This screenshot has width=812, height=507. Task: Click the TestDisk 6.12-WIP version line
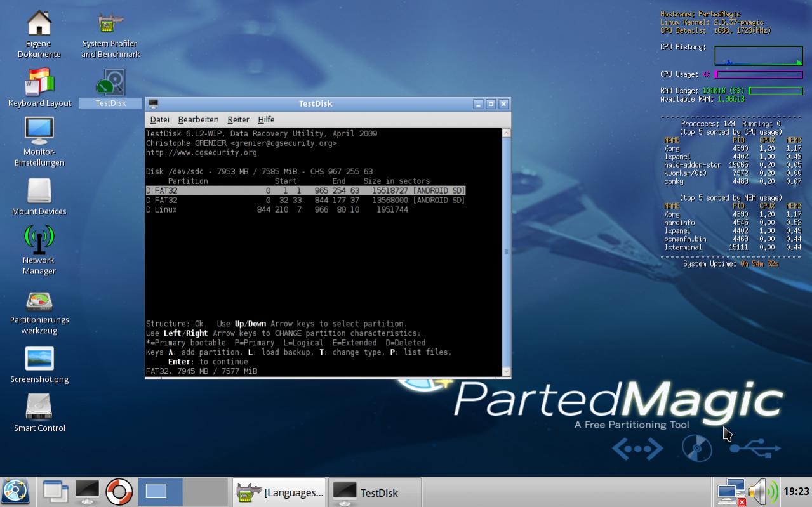[x=262, y=133]
